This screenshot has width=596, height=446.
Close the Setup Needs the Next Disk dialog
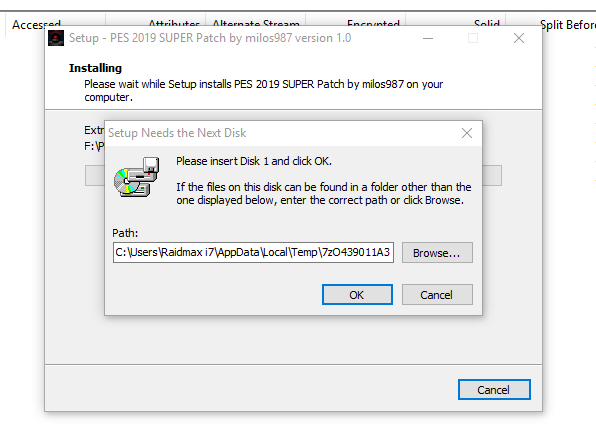point(467,133)
